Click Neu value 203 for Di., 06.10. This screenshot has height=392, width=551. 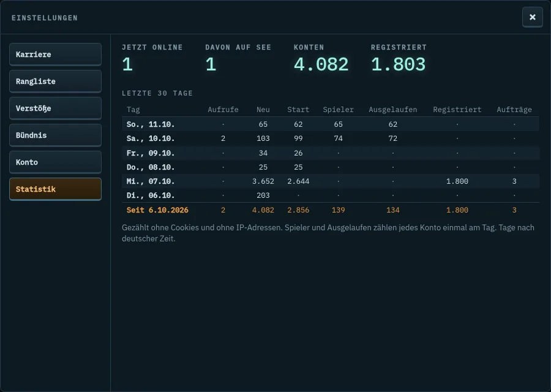pyautogui.click(x=263, y=195)
